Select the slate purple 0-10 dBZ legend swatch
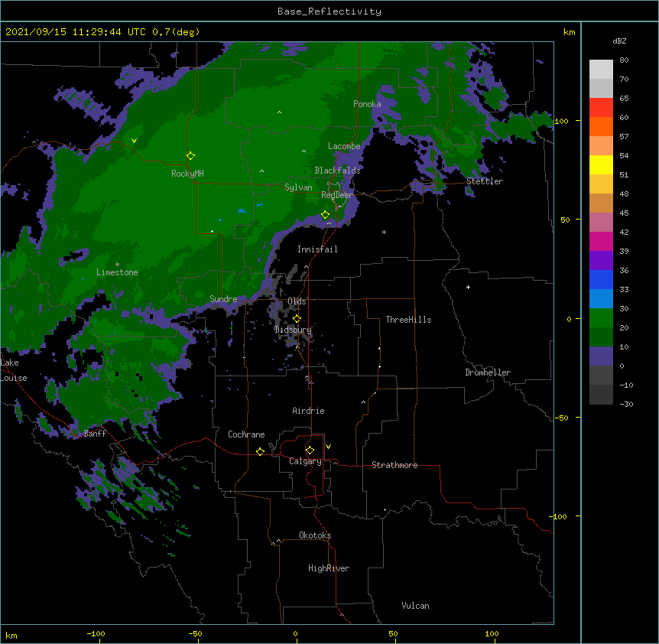 coord(601,356)
